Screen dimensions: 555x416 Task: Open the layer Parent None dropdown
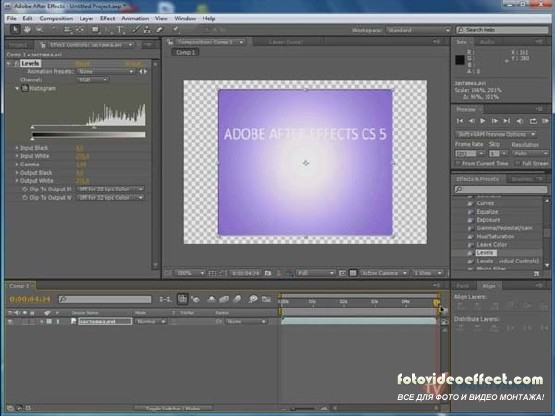(246, 321)
